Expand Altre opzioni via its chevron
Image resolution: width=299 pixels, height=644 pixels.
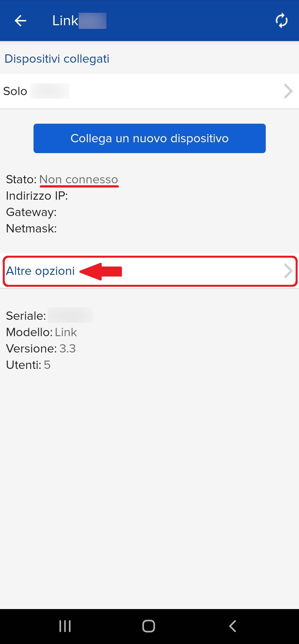(x=288, y=271)
